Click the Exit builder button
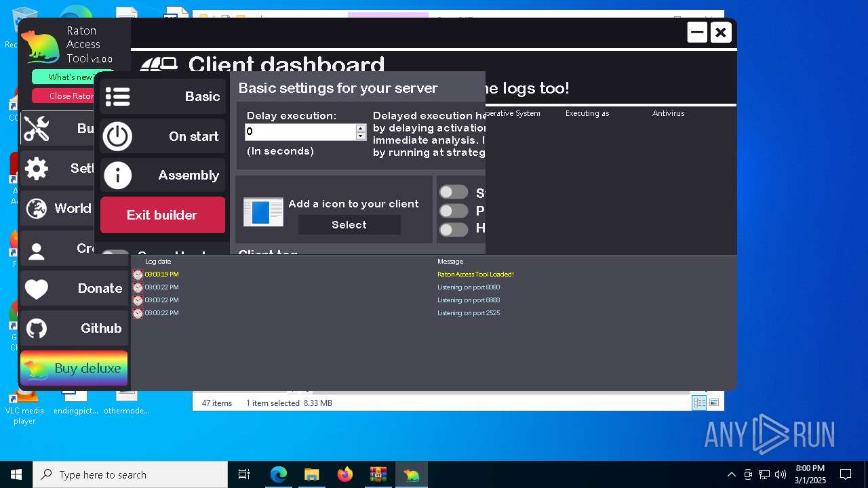The height and width of the screenshot is (488, 868). (163, 215)
